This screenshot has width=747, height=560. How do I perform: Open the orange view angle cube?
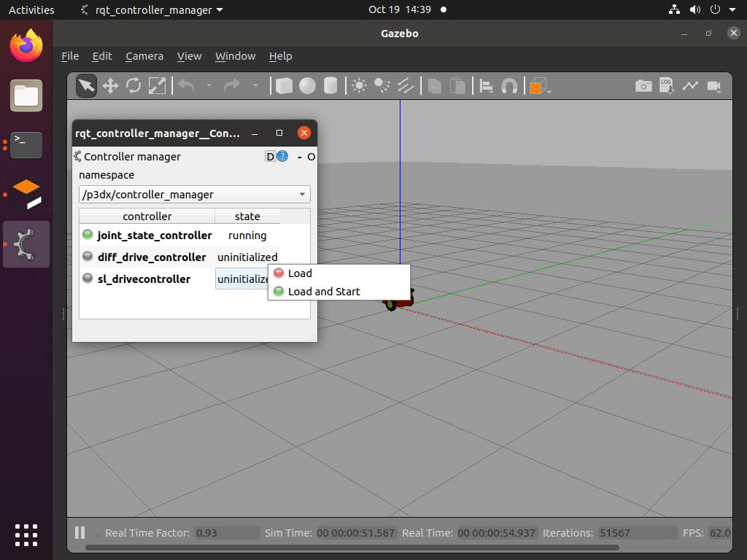pyautogui.click(x=538, y=86)
